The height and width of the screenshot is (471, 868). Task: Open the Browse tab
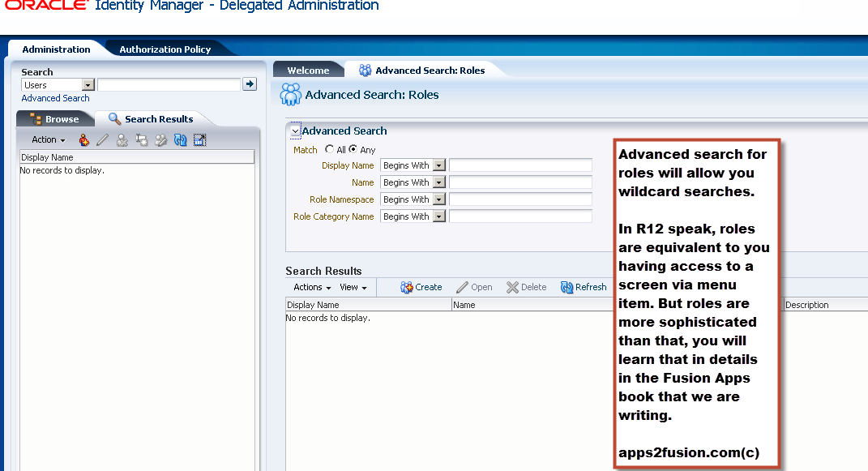point(55,119)
